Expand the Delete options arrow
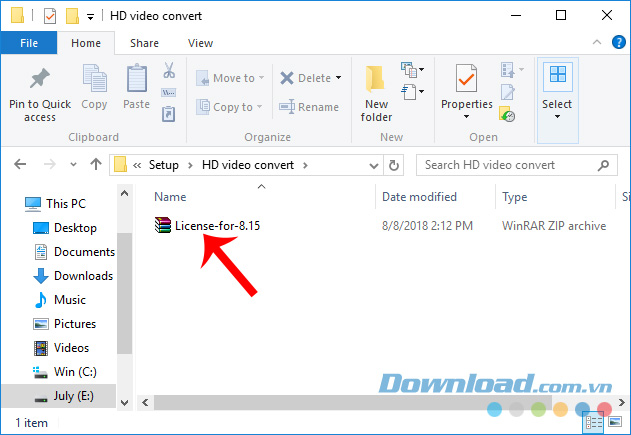The width and height of the screenshot is (631, 435). pyautogui.click(x=338, y=78)
